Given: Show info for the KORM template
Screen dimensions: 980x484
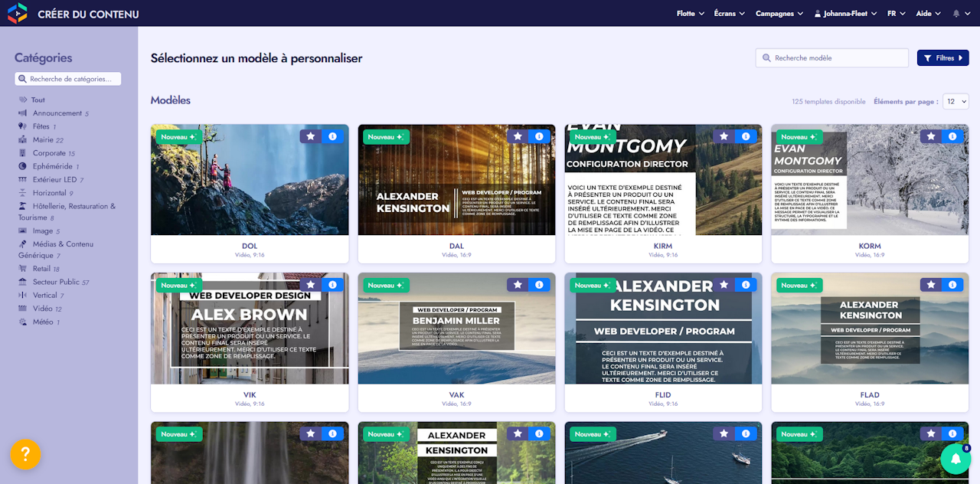Looking at the screenshot, I should pyautogui.click(x=952, y=136).
